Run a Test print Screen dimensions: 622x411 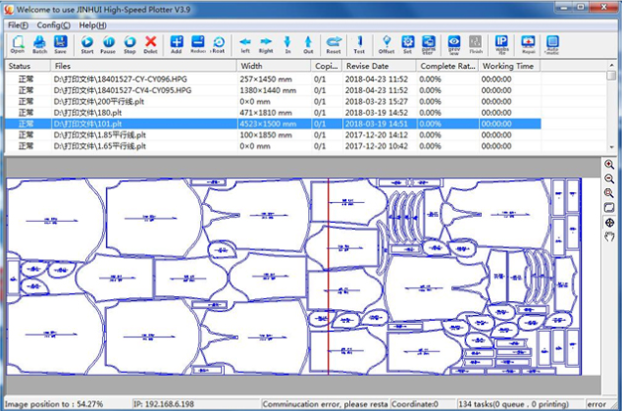tap(359, 44)
